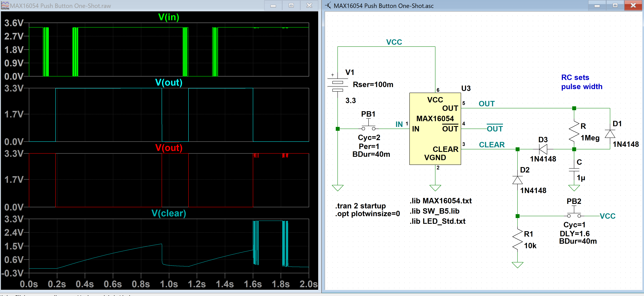
Task: Click the Rser=100m value text
Action: [x=373, y=85]
